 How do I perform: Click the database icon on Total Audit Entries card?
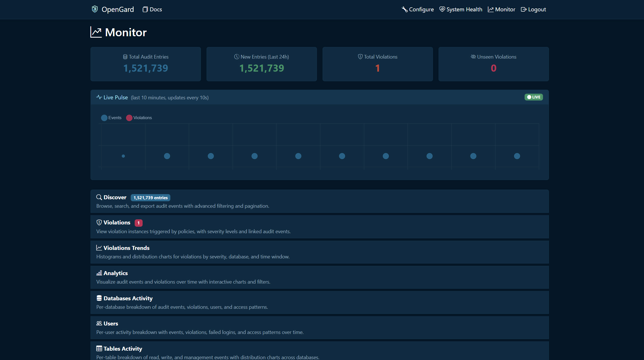125,57
